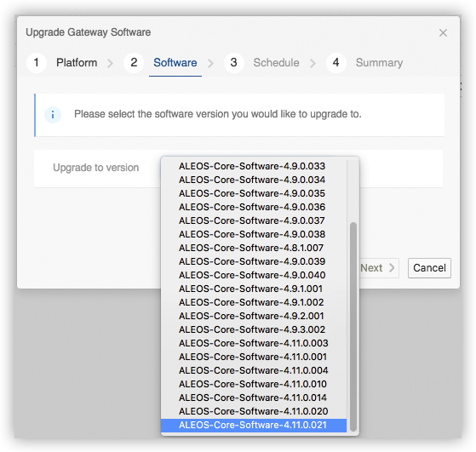Click step number 4 circle
This screenshot has height=452, width=476.
(336, 62)
